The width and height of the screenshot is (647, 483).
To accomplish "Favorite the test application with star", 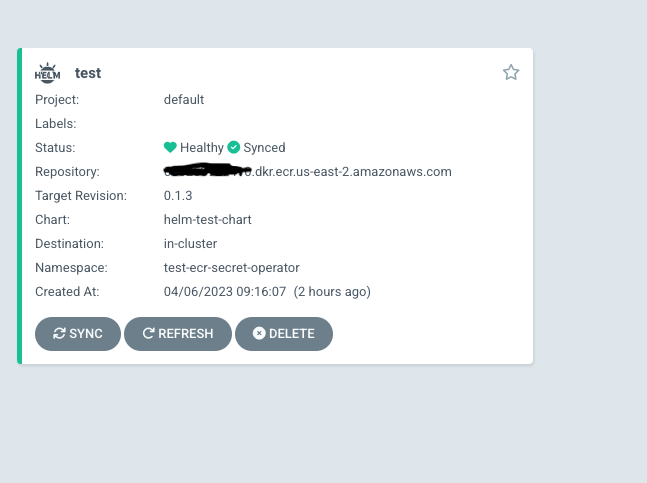I will click(511, 72).
